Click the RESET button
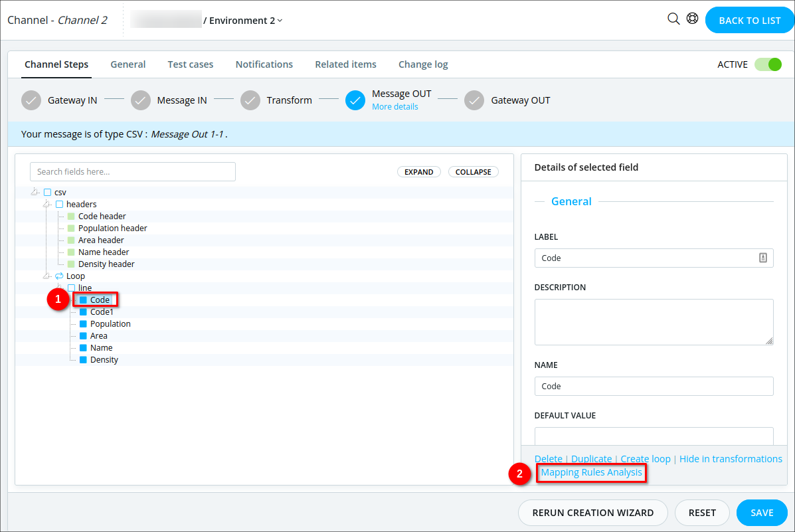 tap(702, 513)
